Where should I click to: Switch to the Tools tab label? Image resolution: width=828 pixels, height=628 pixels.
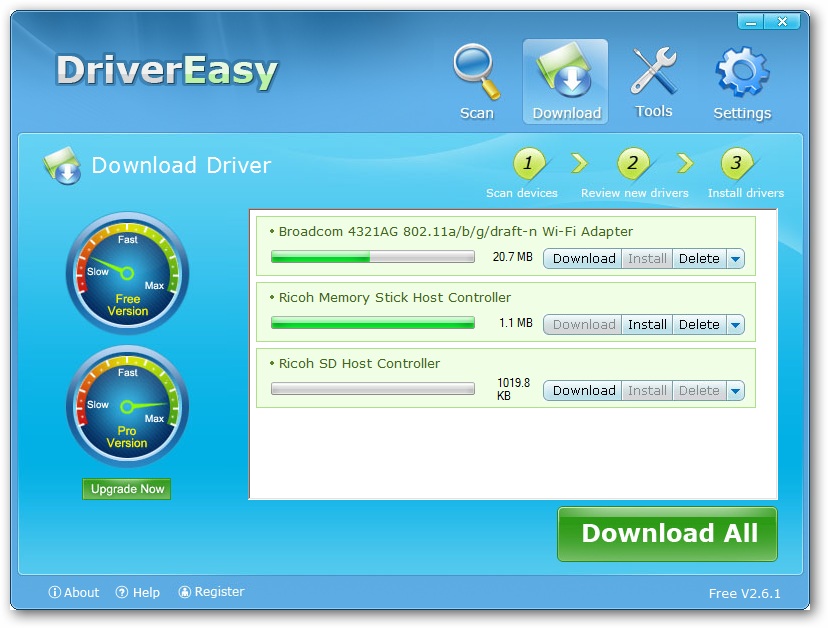[654, 111]
